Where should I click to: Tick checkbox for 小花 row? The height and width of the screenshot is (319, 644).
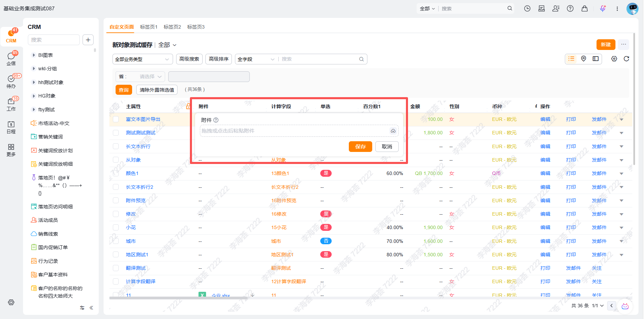(116, 227)
